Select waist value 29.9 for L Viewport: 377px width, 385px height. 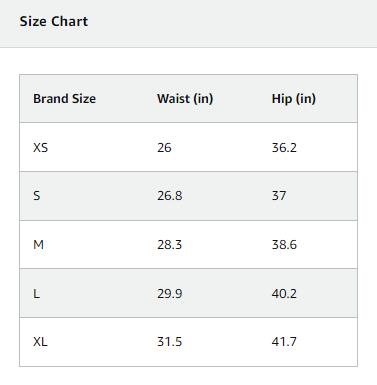[170, 294]
